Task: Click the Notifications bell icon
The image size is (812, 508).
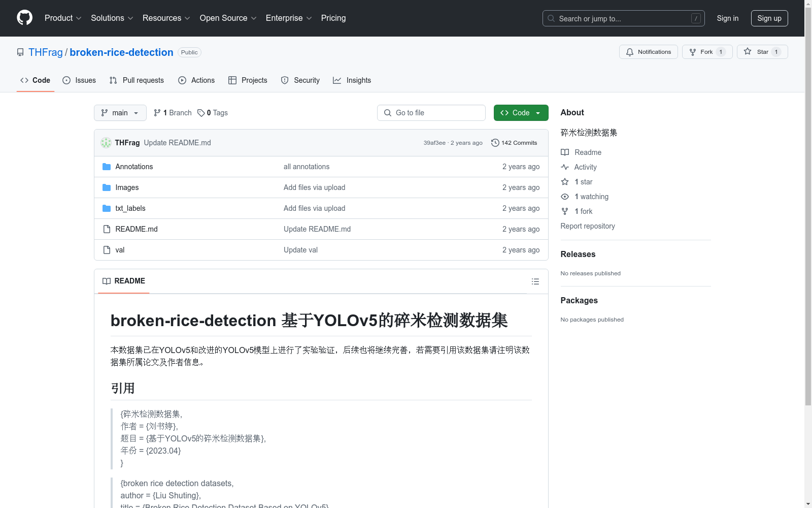Action: point(630,52)
